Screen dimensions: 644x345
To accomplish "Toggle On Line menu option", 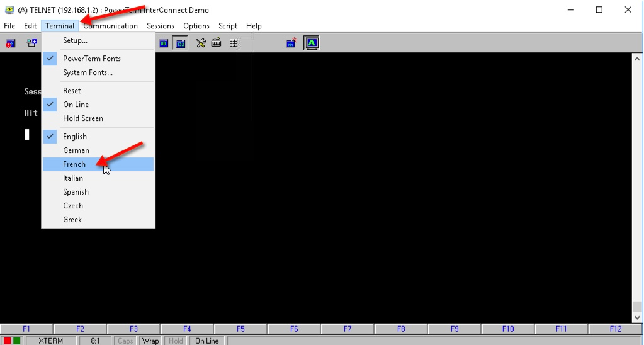I will coord(98,105).
